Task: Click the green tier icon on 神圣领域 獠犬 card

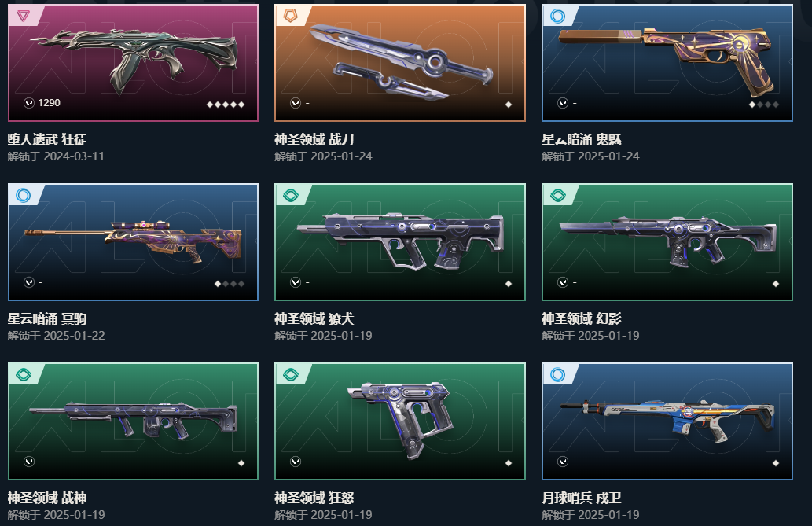Action: pos(291,195)
